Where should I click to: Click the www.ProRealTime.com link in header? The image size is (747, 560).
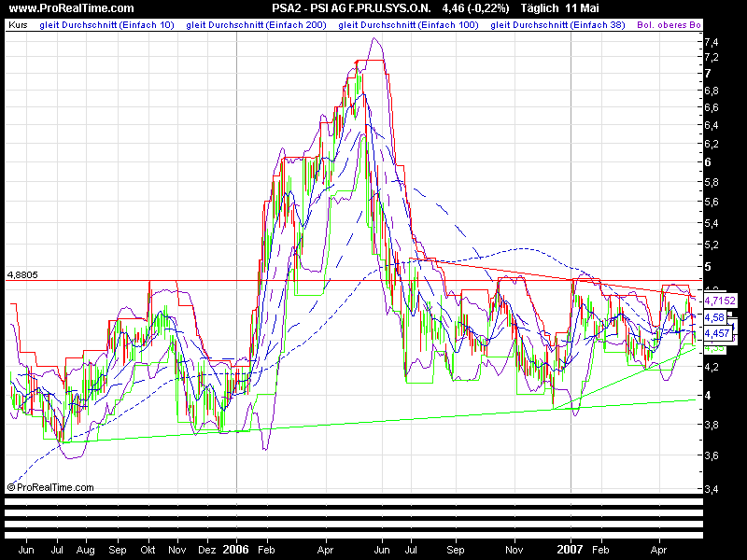click(x=72, y=8)
